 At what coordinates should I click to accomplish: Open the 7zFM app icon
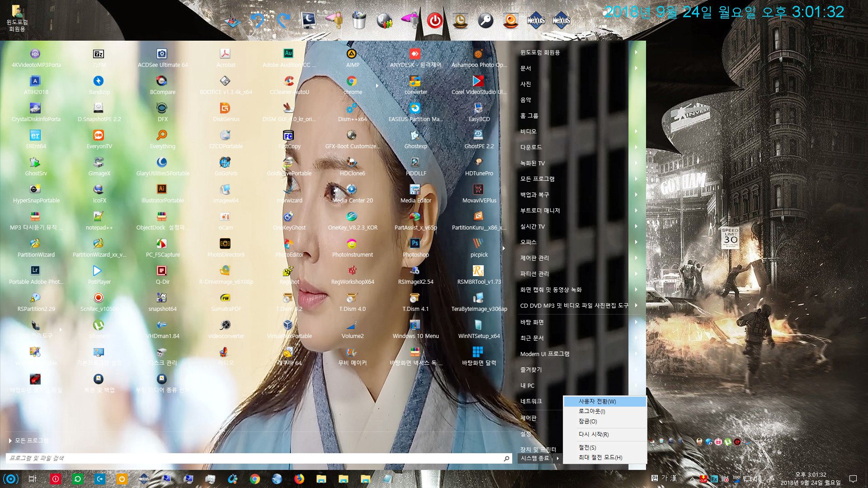(99, 55)
